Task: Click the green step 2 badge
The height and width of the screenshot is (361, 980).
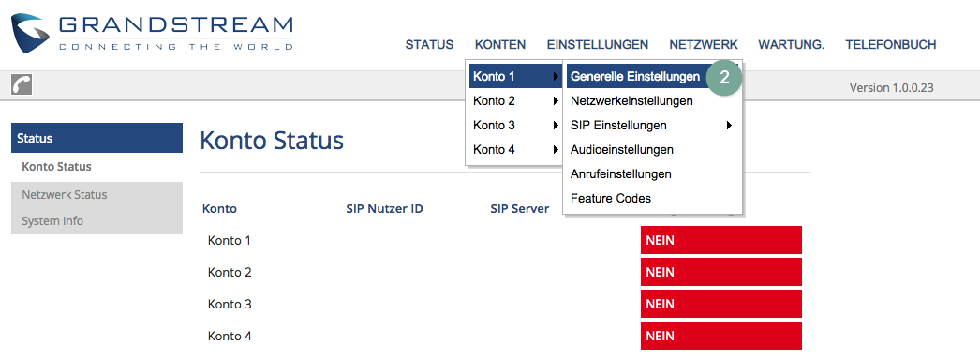Action: (x=724, y=77)
